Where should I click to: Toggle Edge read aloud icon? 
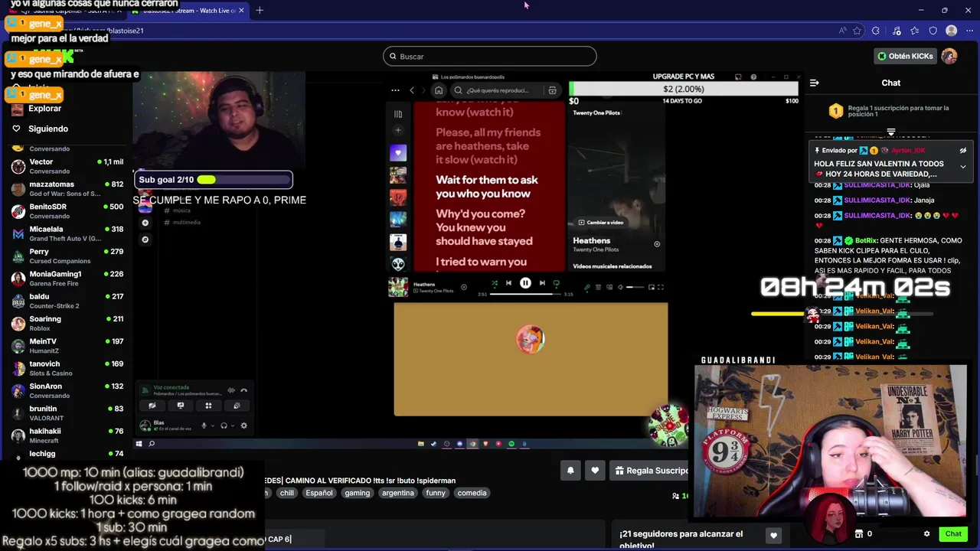pyautogui.click(x=842, y=31)
